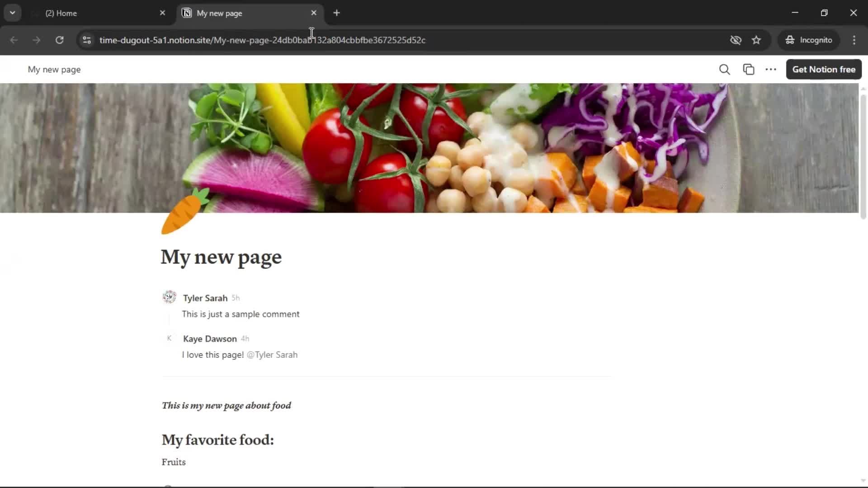Select the My new page browser tab
The image size is (868, 488).
250,13
